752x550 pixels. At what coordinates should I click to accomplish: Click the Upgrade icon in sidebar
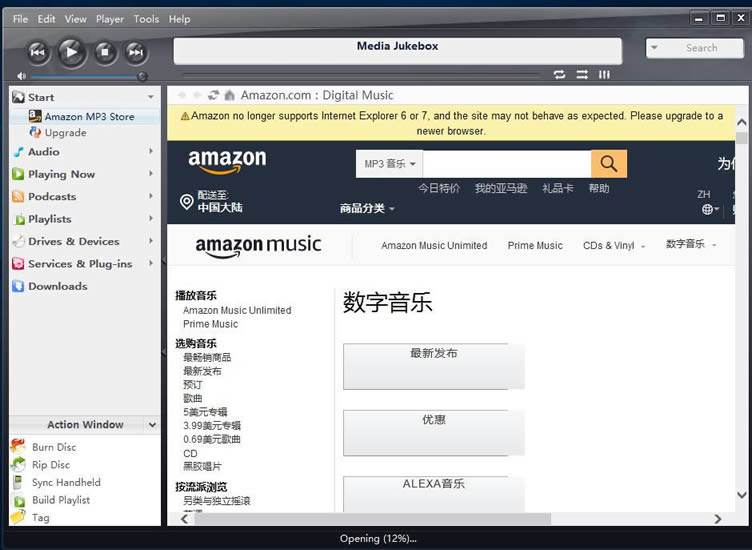pos(35,132)
